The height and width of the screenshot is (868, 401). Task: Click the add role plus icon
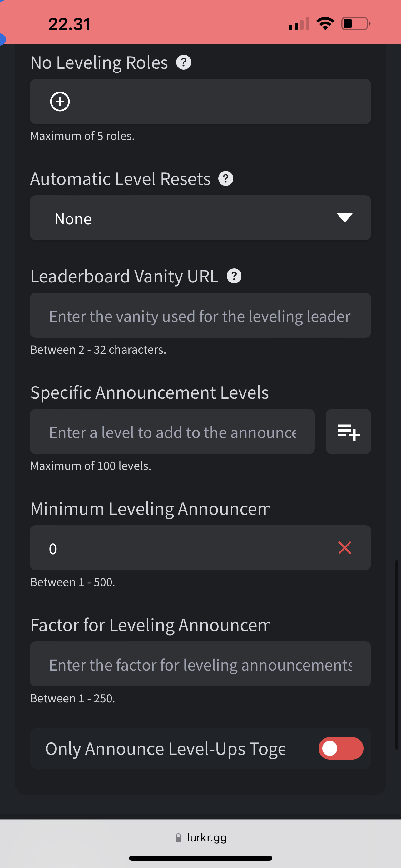(x=60, y=102)
